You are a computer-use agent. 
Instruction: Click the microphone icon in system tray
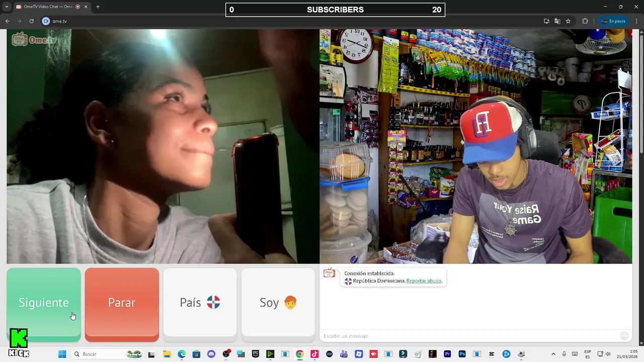(x=564, y=354)
